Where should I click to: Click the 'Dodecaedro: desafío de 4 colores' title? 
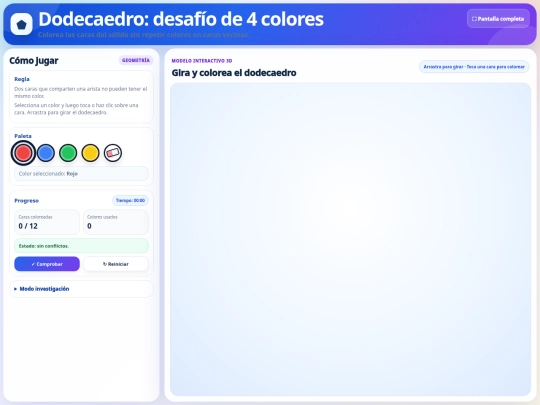(x=181, y=19)
